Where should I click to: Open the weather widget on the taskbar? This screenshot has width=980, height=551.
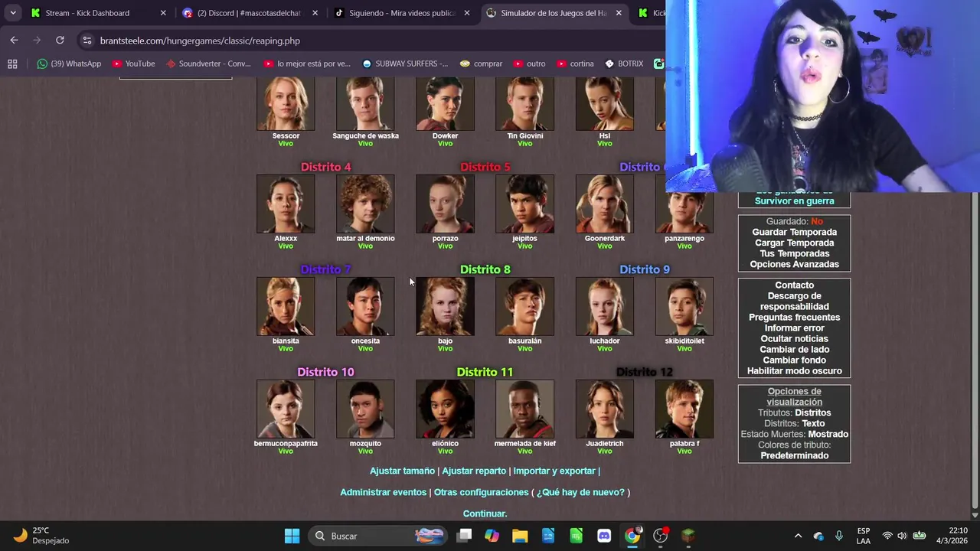tap(42, 536)
